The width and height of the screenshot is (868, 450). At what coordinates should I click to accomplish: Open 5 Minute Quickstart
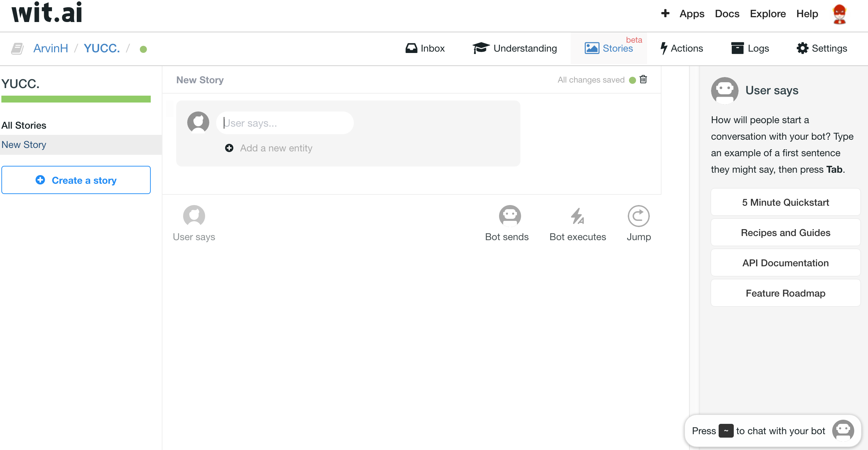coord(785,202)
